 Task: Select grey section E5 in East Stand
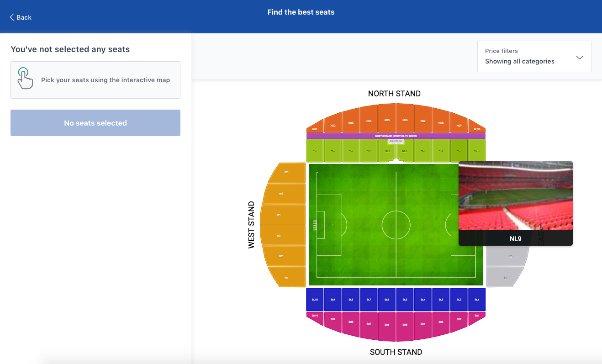(508, 256)
